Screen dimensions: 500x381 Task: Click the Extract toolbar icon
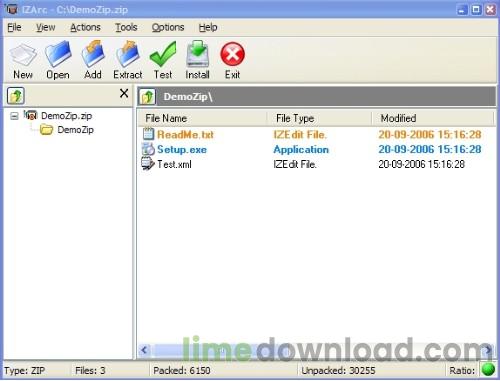[x=128, y=54]
